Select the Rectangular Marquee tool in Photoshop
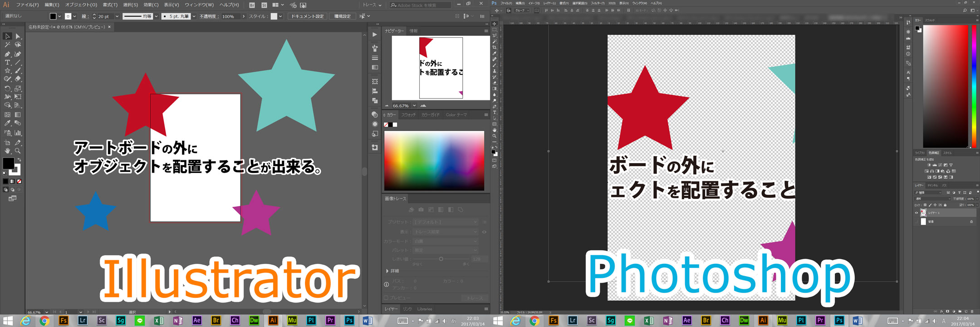This screenshot has width=980, height=327. click(x=495, y=30)
